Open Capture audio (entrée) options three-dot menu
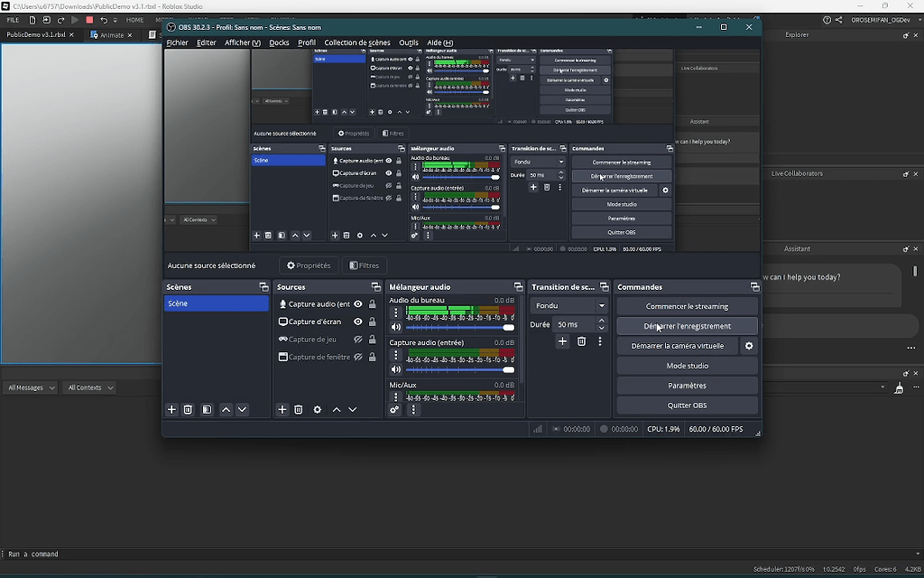 click(396, 355)
